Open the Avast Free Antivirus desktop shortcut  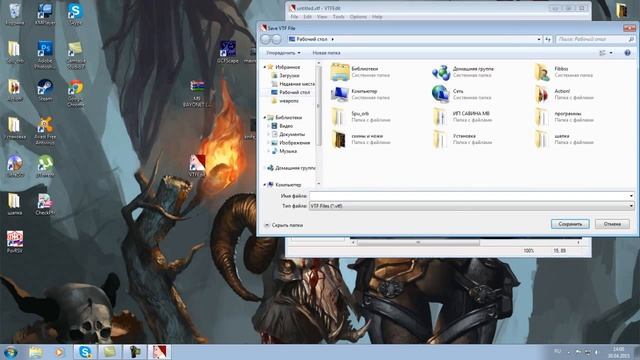point(45,131)
